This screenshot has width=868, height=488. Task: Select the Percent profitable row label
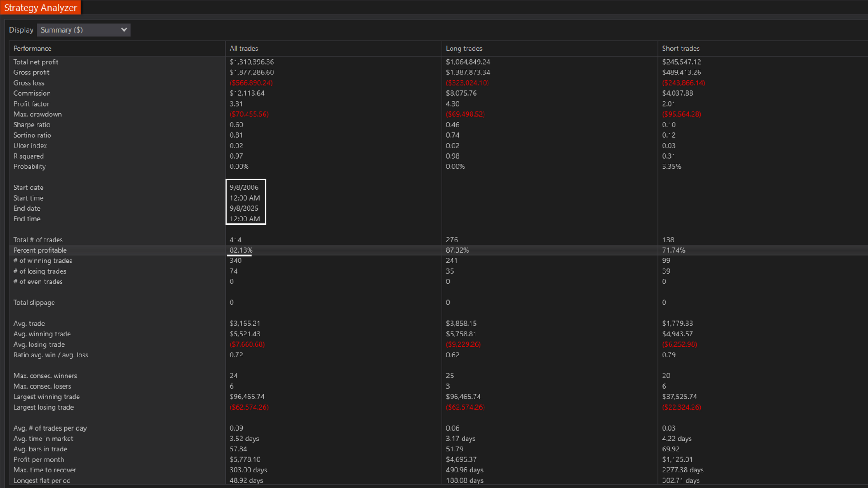click(x=40, y=250)
